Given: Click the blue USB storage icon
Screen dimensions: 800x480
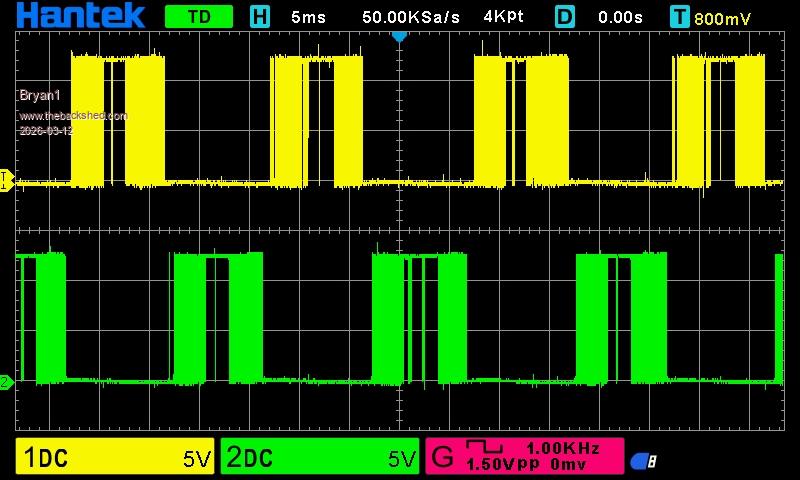Looking at the screenshot, I should coord(644,460).
